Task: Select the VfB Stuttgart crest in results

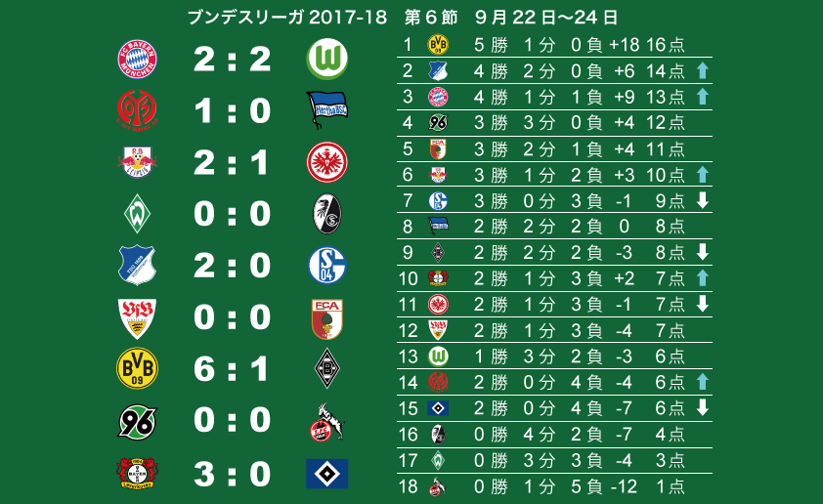Action: point(137,318)
